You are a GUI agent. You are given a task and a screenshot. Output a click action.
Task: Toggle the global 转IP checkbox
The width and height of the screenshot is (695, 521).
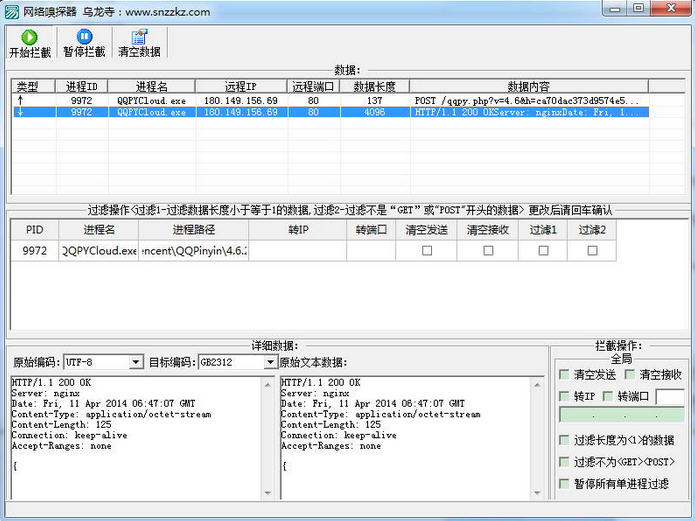tap(565, 397)
